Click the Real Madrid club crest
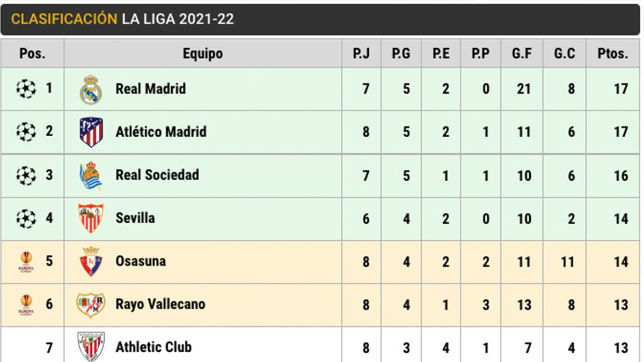 click(91, 90)
